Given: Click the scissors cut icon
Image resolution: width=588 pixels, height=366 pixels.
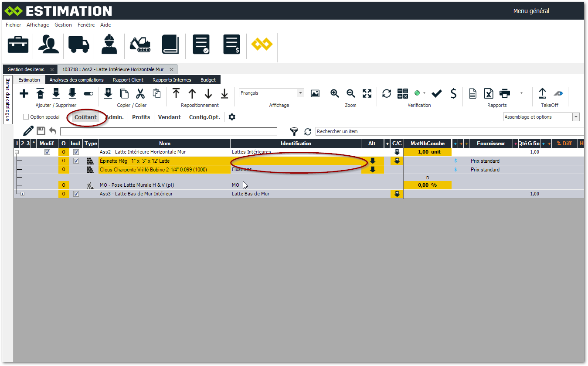Looking at the screenshot, I should tap(140, 93).
